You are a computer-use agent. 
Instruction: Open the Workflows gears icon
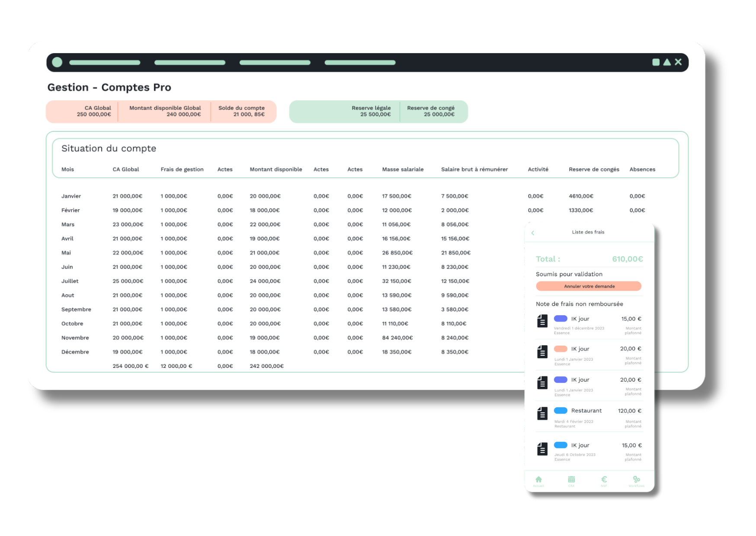point(636,480)
